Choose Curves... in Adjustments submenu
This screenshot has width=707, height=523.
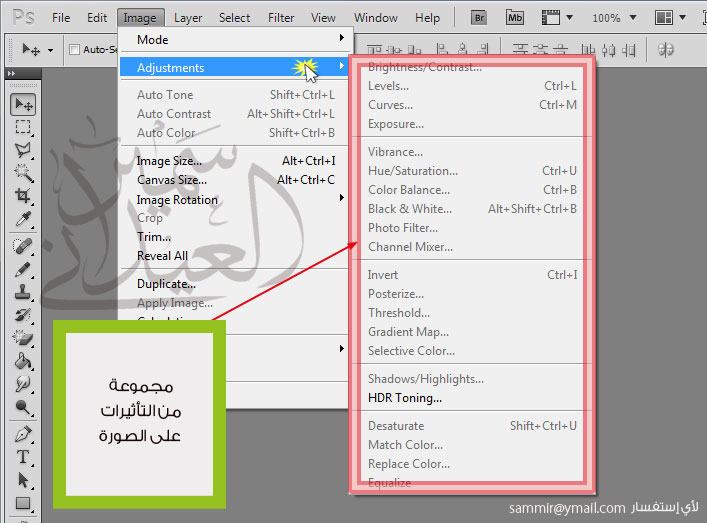coord(472,105)
